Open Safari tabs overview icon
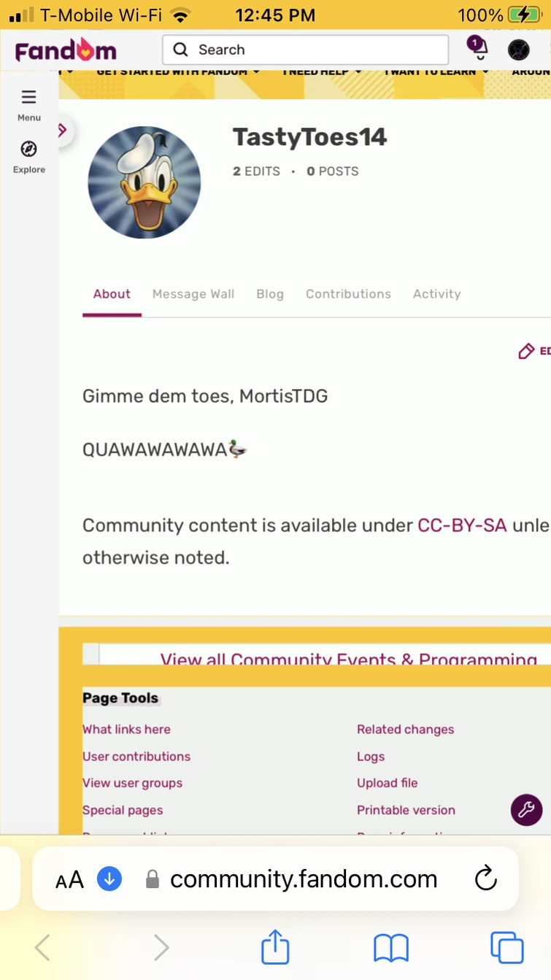Viewport: 551px width, 980px height. point(506,948)
